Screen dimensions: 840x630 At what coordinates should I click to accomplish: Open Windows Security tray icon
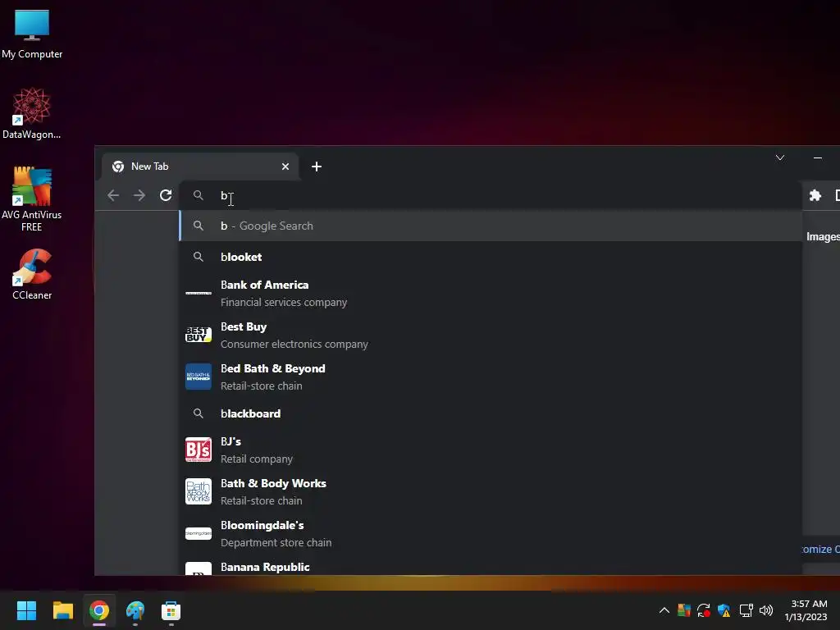tap(724, 610)
